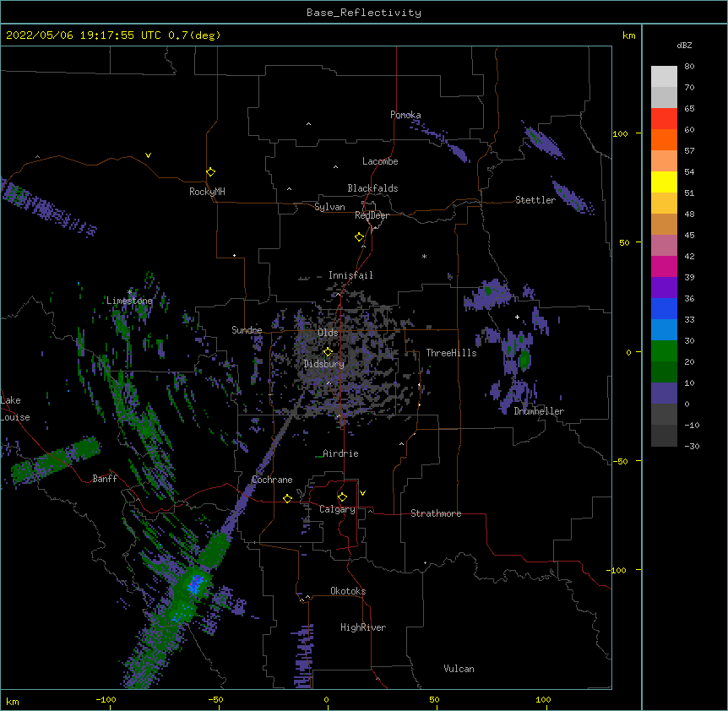728x711 pixels.
Task: Click the blue-pink echo core southwest of Cochrane
Action: (196, 583)
